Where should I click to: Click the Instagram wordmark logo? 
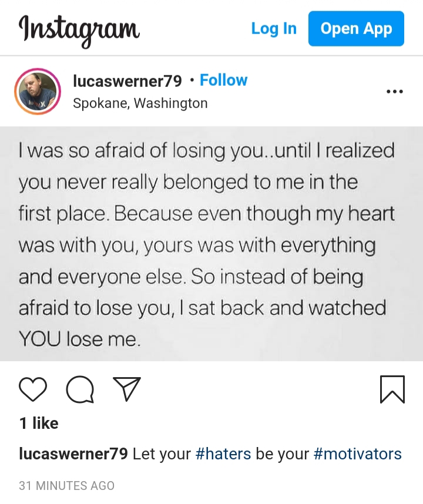(x=79, y=30)
